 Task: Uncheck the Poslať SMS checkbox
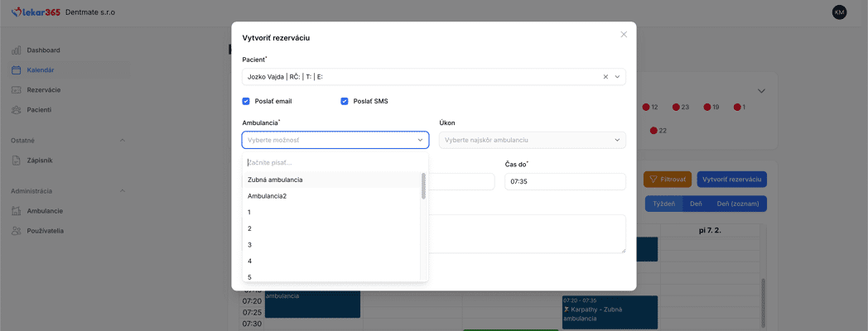(345, 101)
